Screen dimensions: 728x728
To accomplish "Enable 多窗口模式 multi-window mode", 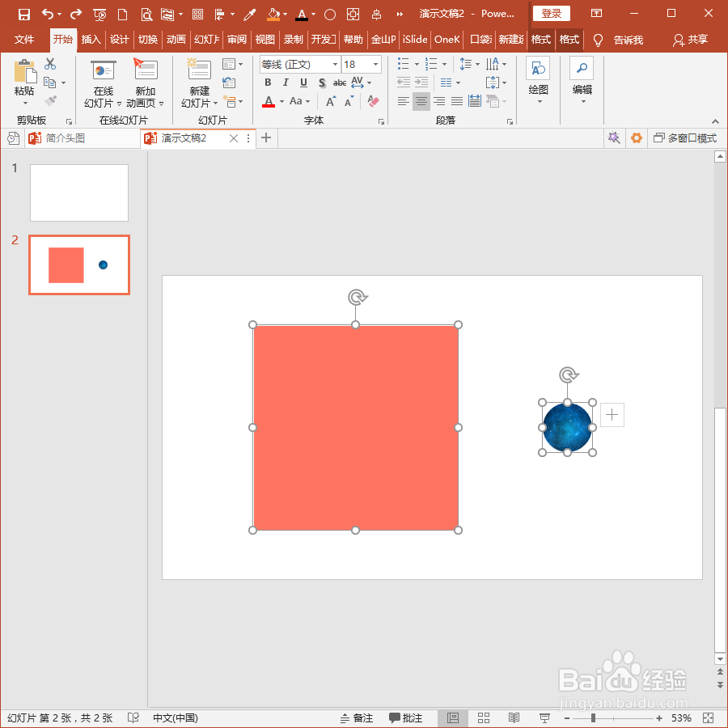I will click(x=685, y=138).
